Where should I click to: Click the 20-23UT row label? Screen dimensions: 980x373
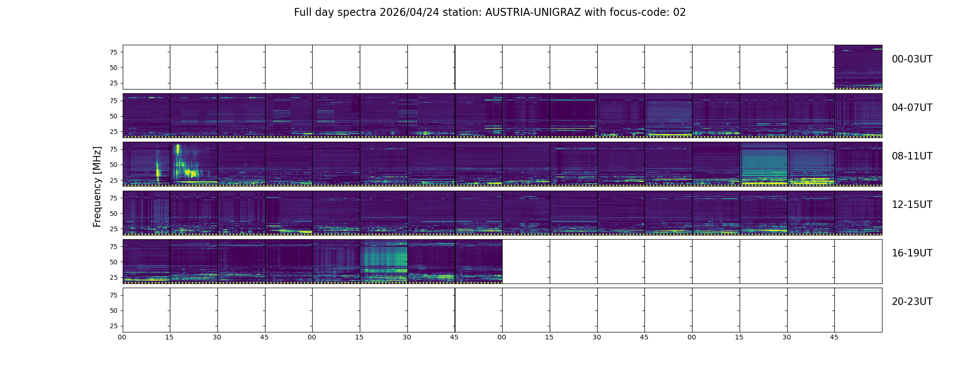click(x=912, y=302)
